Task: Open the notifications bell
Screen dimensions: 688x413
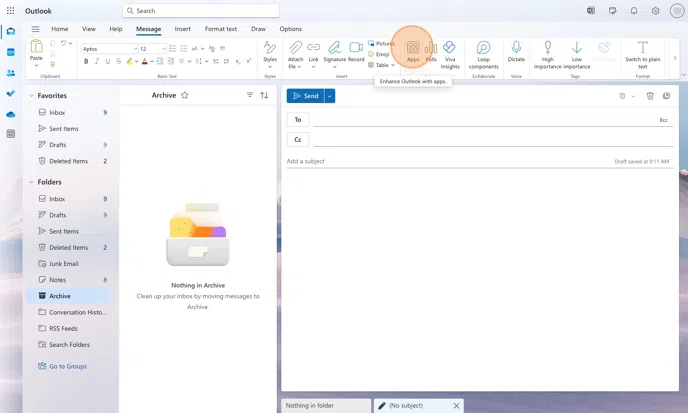Action: coord(634,11)
